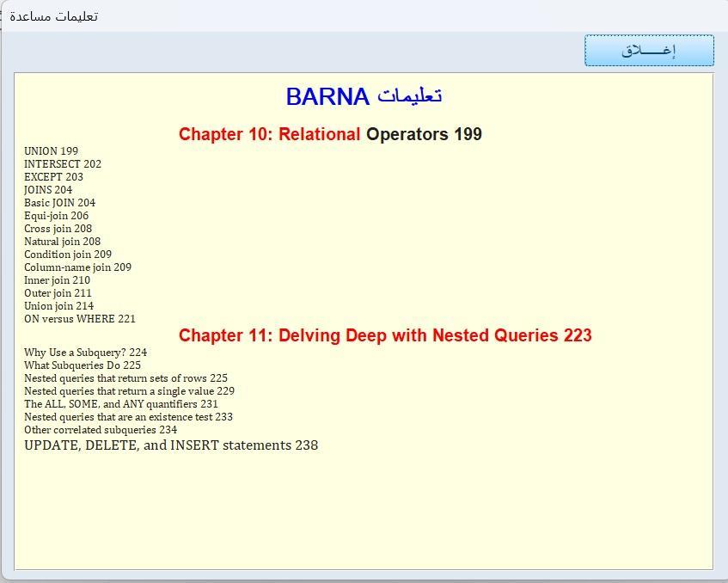The height and width of the screenshot is (583, 728).
Task: Click the Column-name join 209 line
Action: click(x=77, y=267)
